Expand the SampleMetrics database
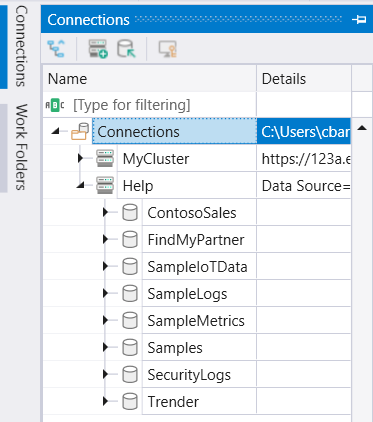 pos(105,320)
